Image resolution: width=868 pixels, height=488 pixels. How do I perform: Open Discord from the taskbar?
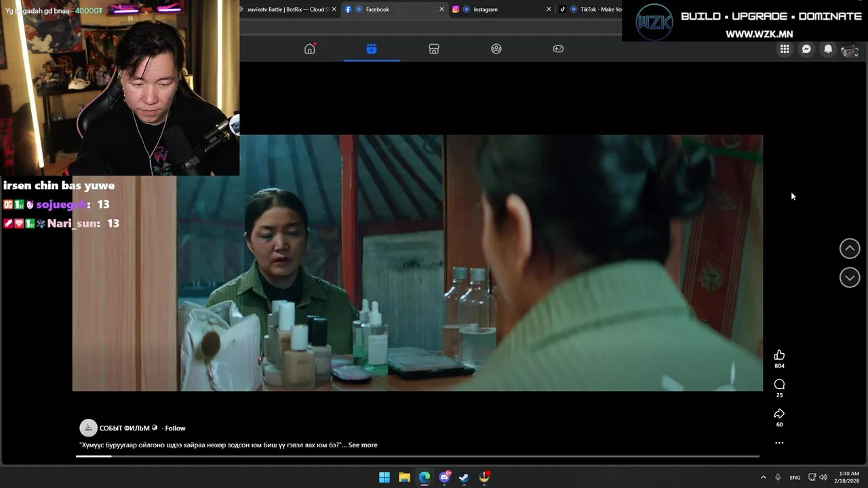click(x=445, y=477)
